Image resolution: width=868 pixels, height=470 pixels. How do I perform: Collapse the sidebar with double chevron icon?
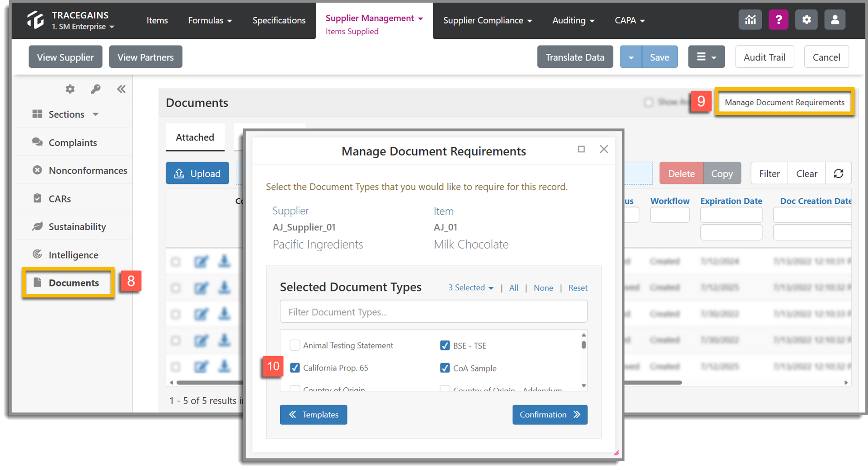121,89
